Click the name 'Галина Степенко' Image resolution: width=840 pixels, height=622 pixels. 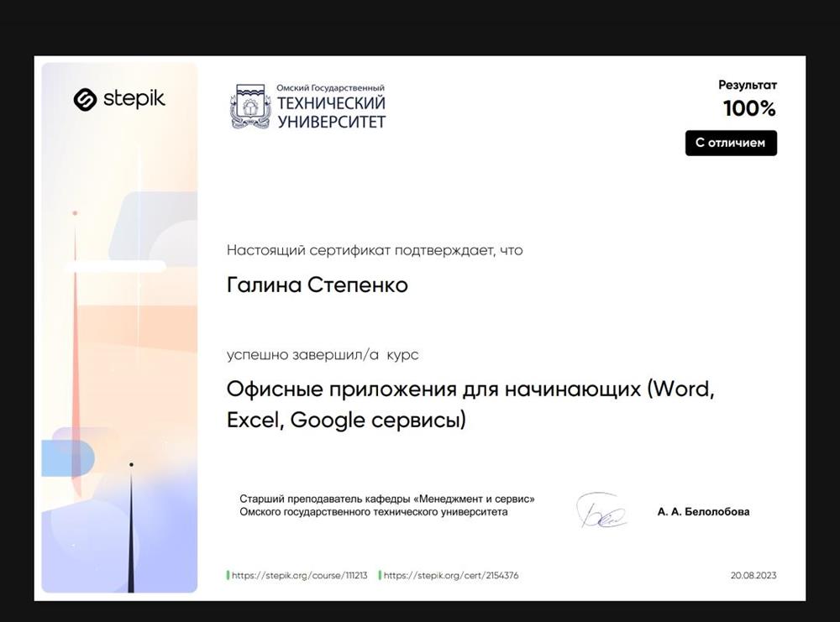pos(318,285)
